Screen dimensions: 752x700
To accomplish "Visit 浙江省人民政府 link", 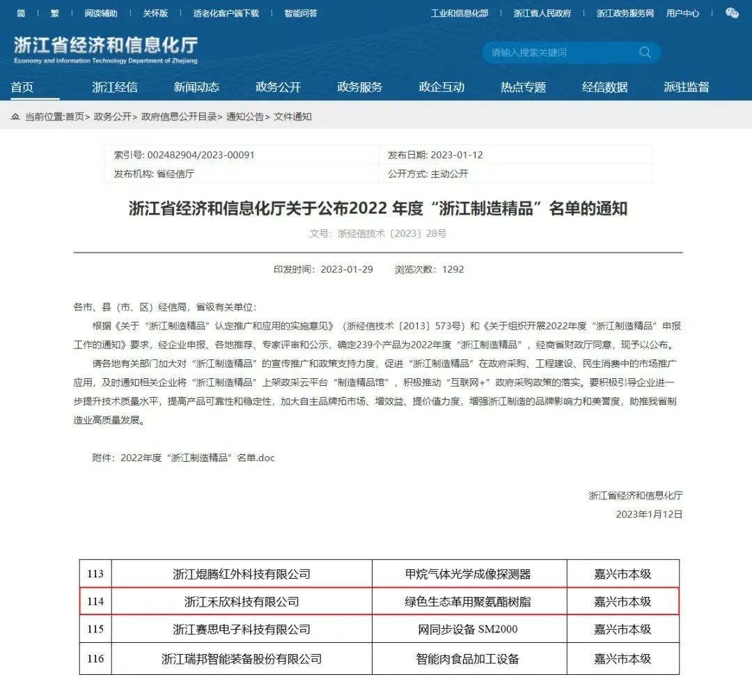I will 542,13.
